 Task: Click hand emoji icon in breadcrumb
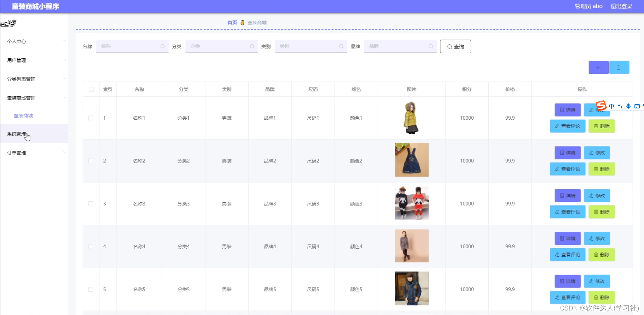[242, 23]
